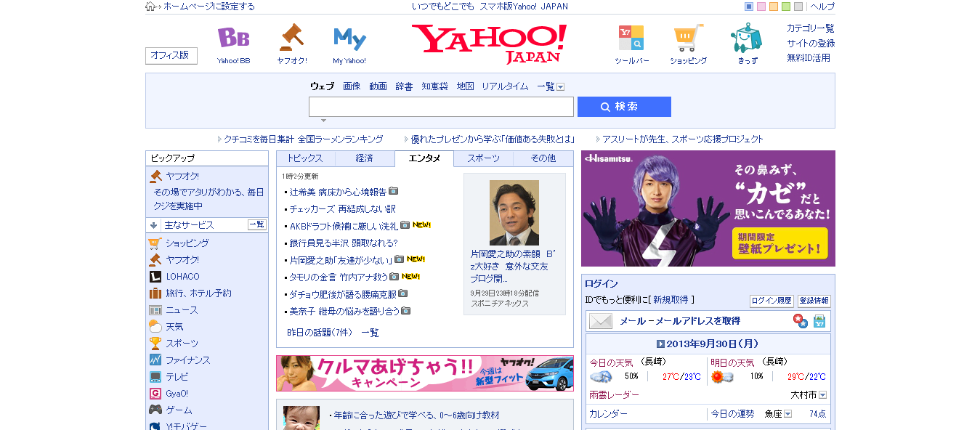980x430 pixels.
Task: Click the home icon beside ホームページに設定する
Action: (x=150, y=7)
